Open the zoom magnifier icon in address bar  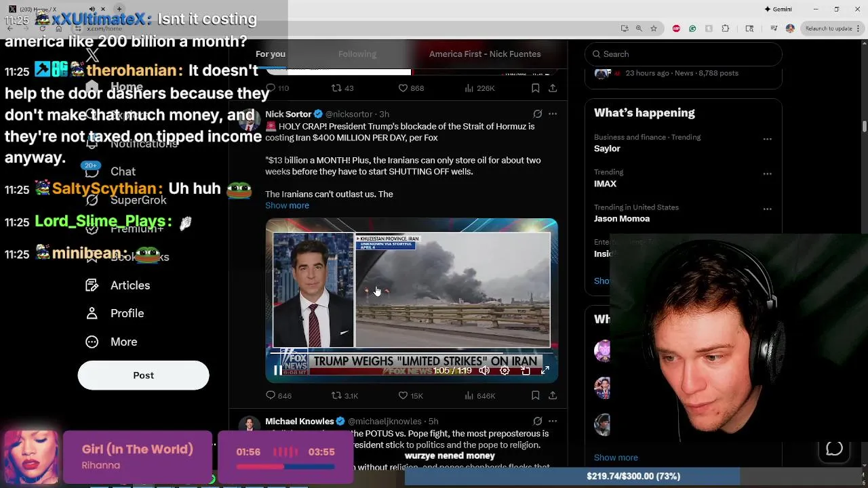(639, 28)
